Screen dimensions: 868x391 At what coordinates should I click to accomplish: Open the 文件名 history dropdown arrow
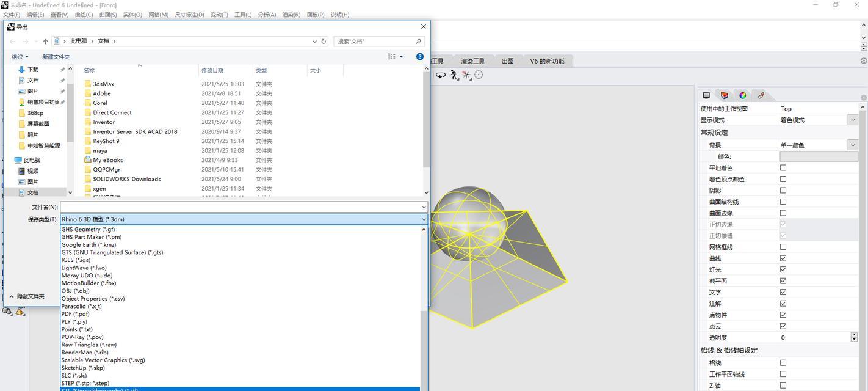click(x=424, y=207)
